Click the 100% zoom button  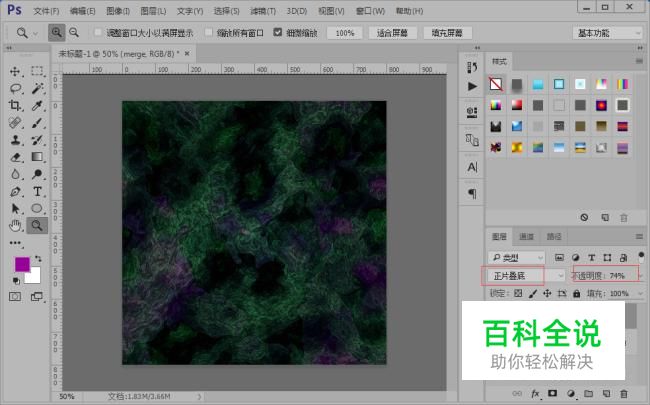click(x=345, y=33)
